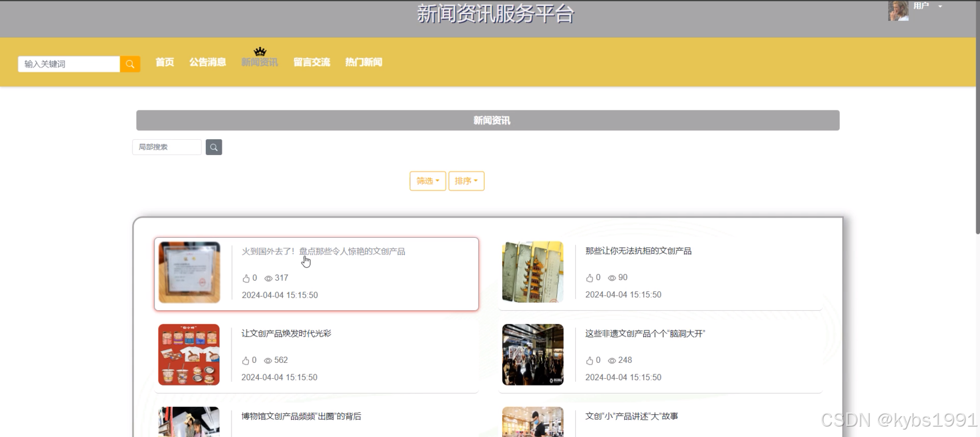Click the 新闻资讯 gray section header
This screenshot has height=437, width=980.
[x=488, y=121]
